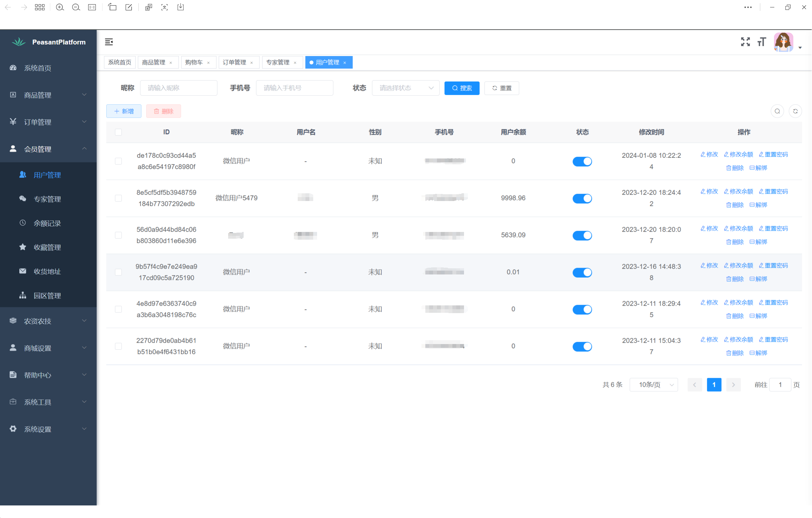Open 余额记录 in the sidebar
The width and height of the screenshot is (812, 518).
pos(48,223)
